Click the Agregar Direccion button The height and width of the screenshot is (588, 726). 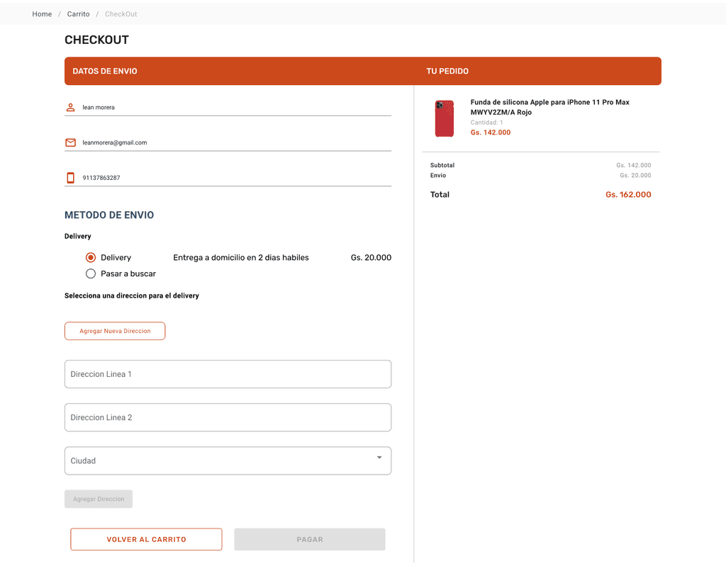[99, 499]
